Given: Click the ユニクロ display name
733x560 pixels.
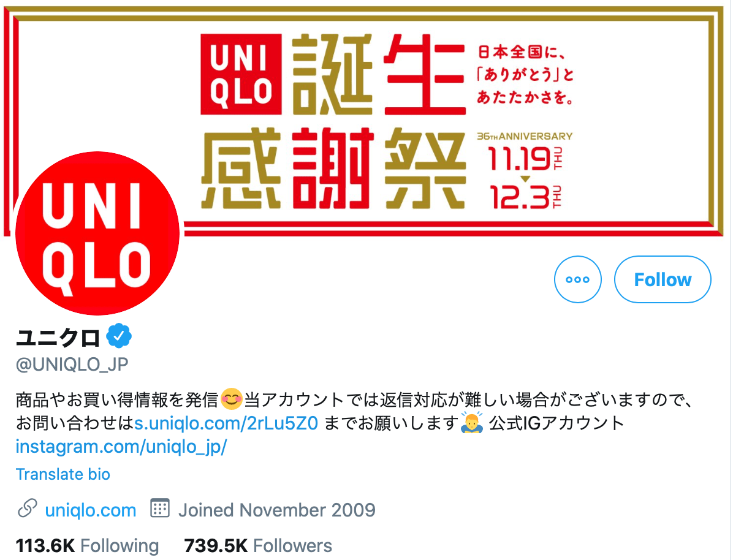Looking at the screenshot, I should [x=58, y=337].
